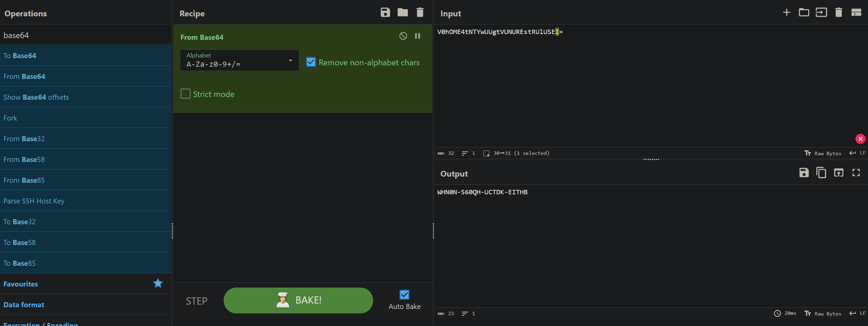This screenshot has width=868, height=326.
Task: Disable Auto Bake
Action: point(404,294)
